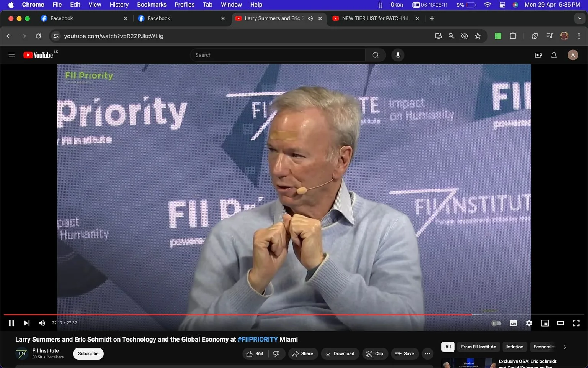Open zoom magnifier in address bar
Image resolution: width=588 pixels, height=368 pixels.
pos(451,36)
